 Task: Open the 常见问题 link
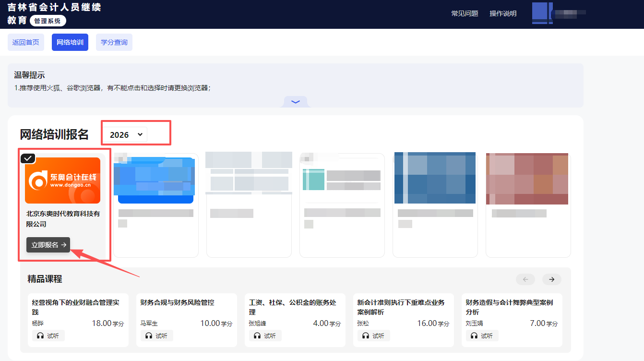coord(465,13)
